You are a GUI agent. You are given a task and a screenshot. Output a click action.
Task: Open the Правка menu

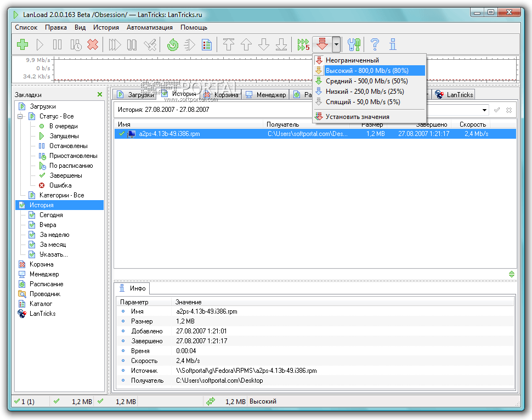point(55,27)
